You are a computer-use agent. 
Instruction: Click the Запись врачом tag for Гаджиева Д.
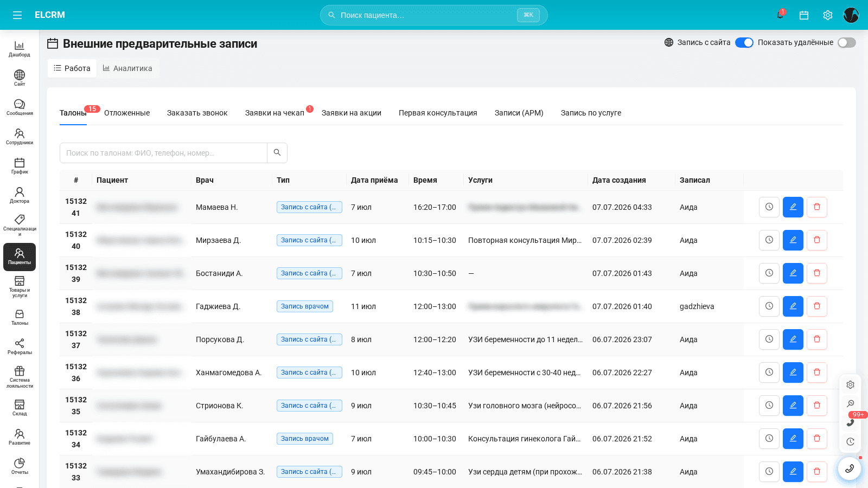305,306
